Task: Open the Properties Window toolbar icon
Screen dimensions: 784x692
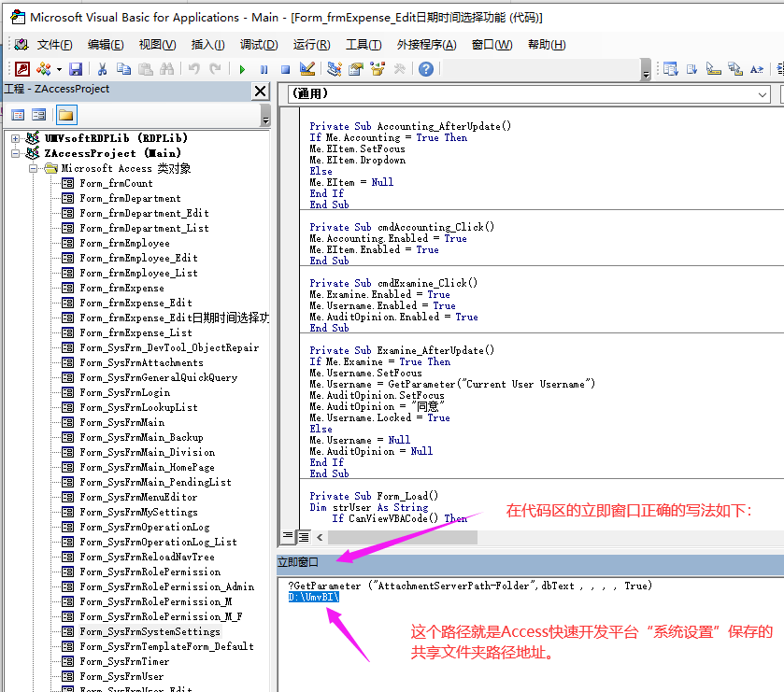Action: [x=356, y=69]
